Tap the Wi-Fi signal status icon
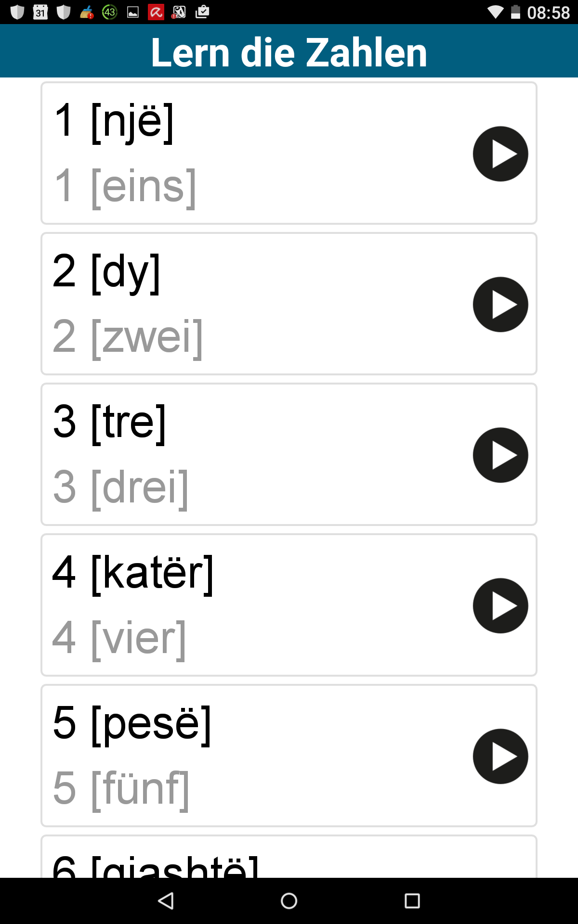Screen dimensions: 578x924 [x=495, y=12]
